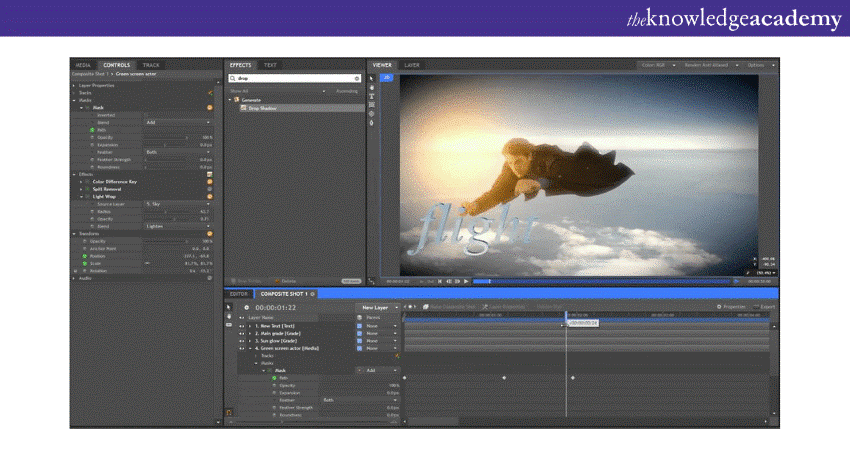Click the New Layer button
The image size is (850, 450).
click(x=376, y=307)
